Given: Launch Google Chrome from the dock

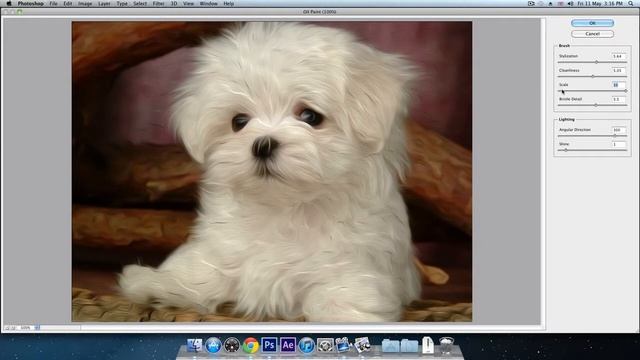Looking at the screenshot, I should coord(251,345).
